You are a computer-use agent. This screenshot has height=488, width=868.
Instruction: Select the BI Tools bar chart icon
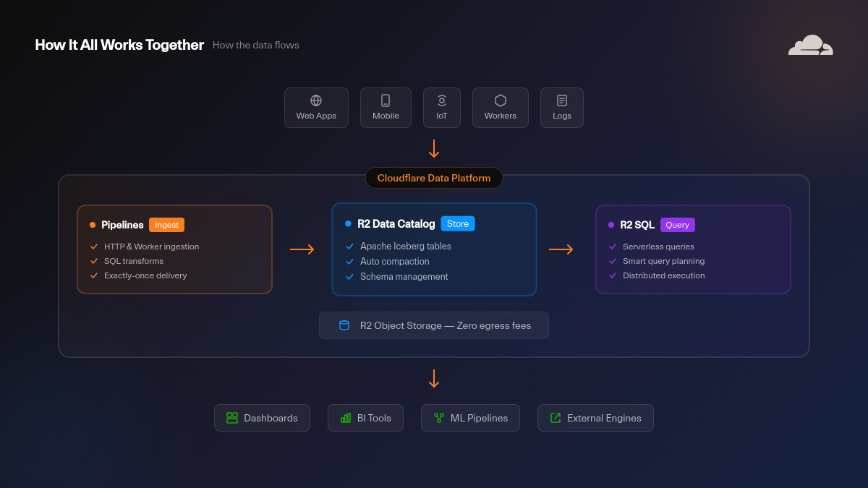pos(346,418)
